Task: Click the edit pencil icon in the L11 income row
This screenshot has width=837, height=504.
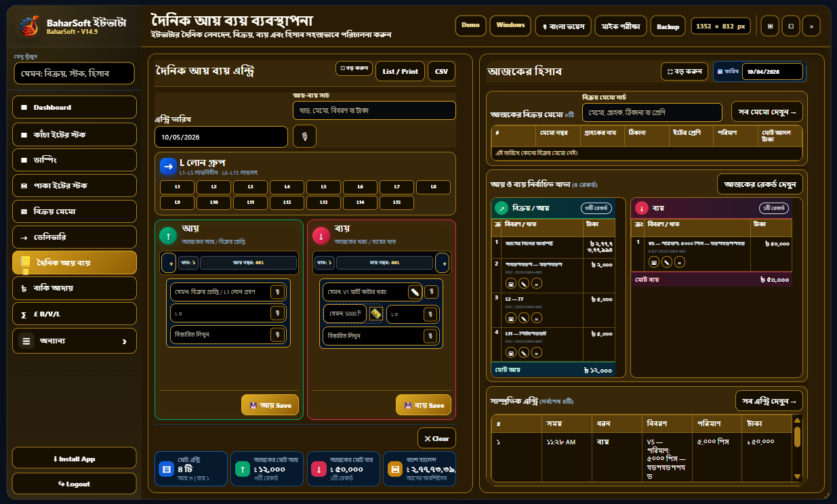Action: (524, 352)
